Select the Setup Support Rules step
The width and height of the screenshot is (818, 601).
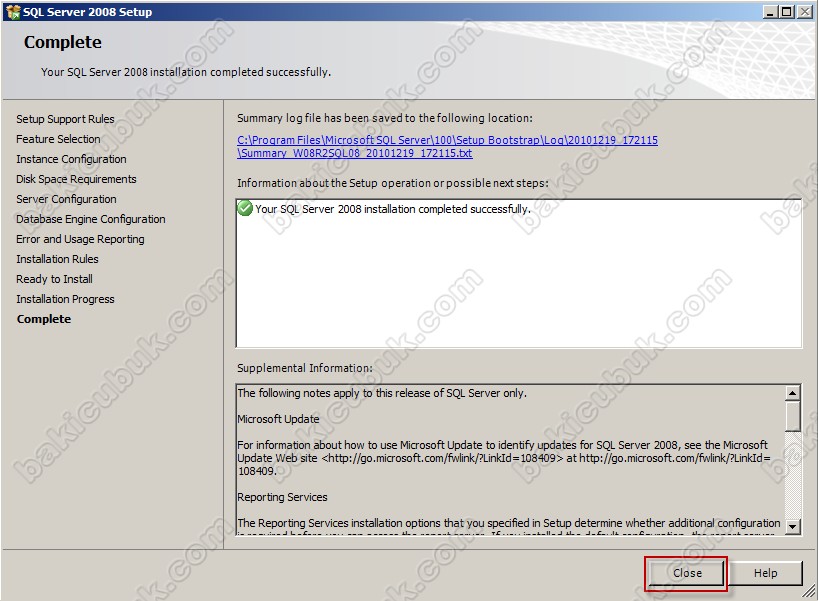click(65, 119)
